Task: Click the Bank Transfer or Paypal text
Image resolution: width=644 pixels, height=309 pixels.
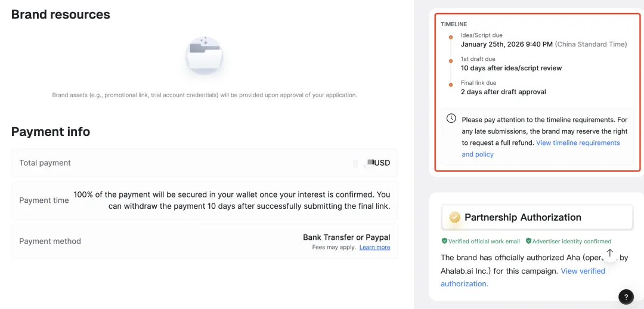Action: pos(346,237)
